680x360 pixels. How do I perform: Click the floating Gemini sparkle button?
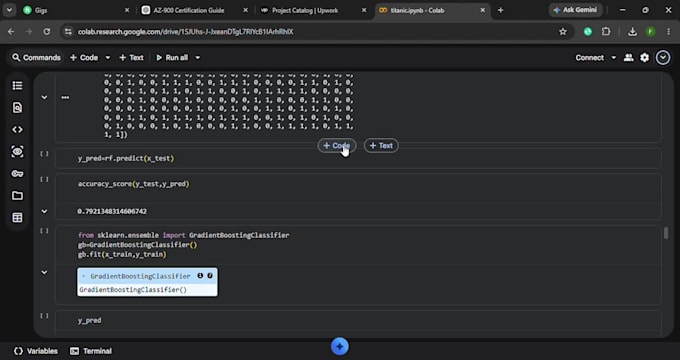click(x=340, y=346)
